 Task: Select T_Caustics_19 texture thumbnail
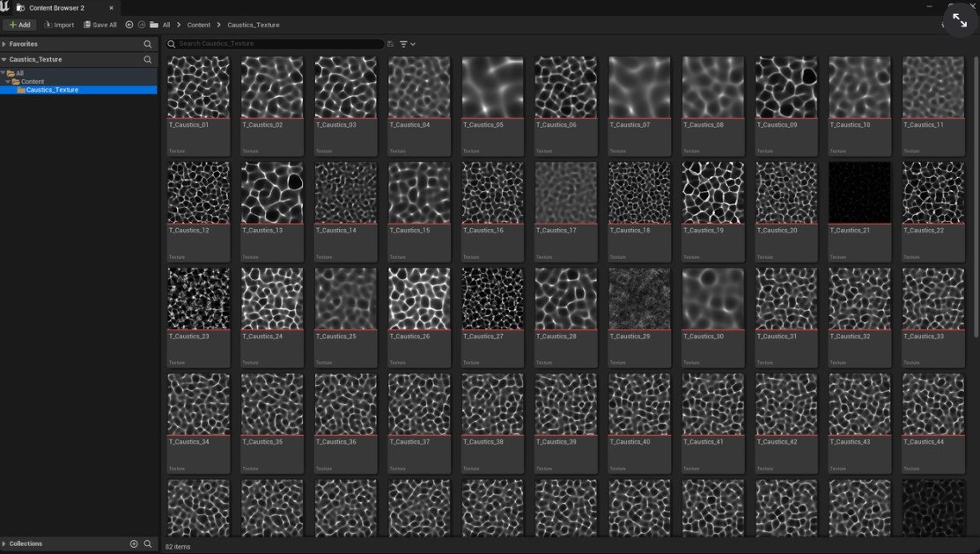[713, 193]
